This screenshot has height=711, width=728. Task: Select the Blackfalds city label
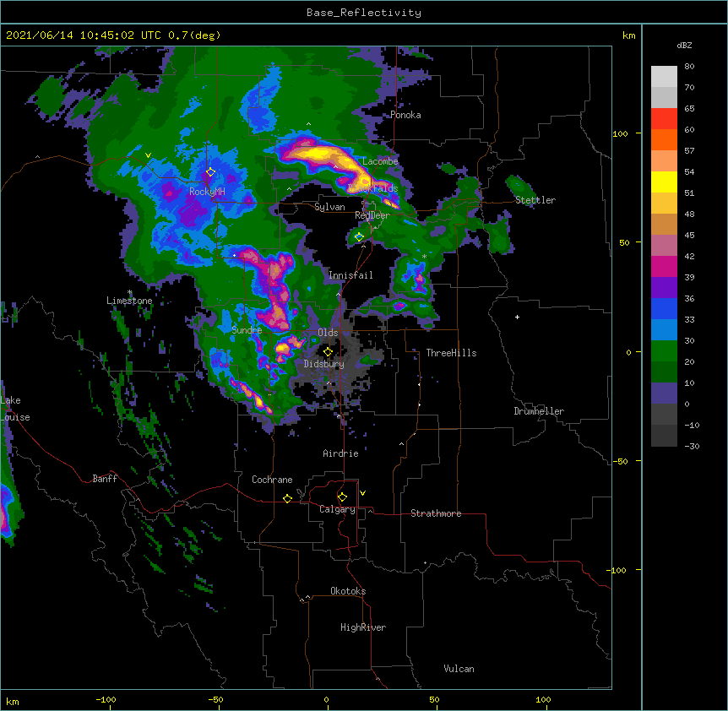point(372,188)
